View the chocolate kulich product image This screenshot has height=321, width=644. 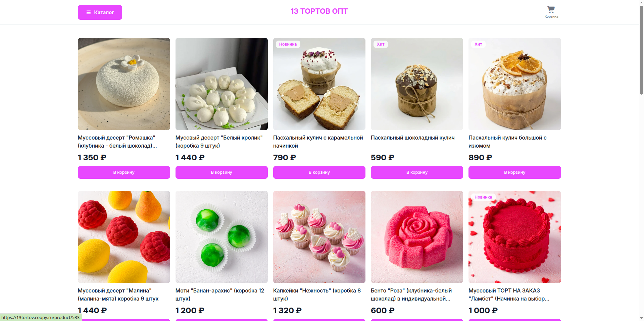coord(417,84)
